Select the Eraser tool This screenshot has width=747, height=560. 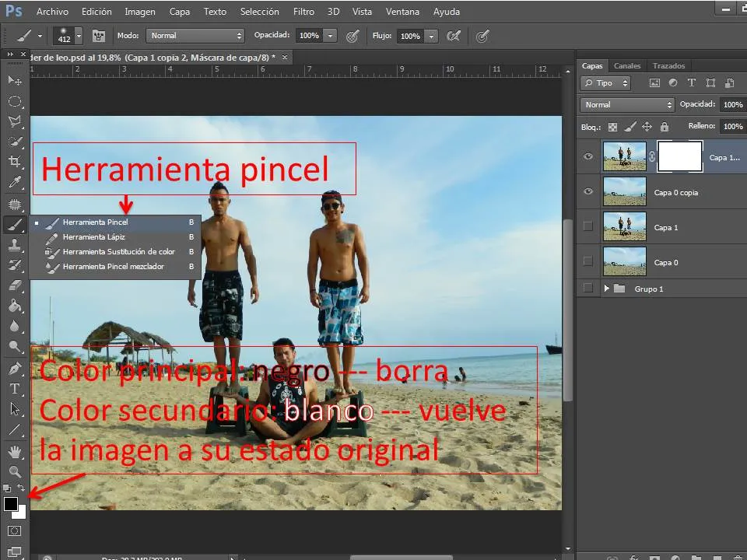click(15, 285)
